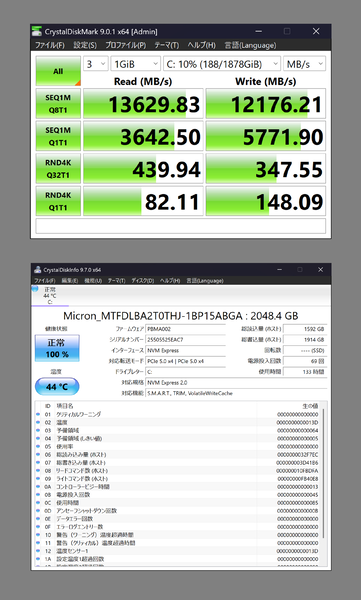Click status dot for row 0B 電源投入回数

pos(38,494)
